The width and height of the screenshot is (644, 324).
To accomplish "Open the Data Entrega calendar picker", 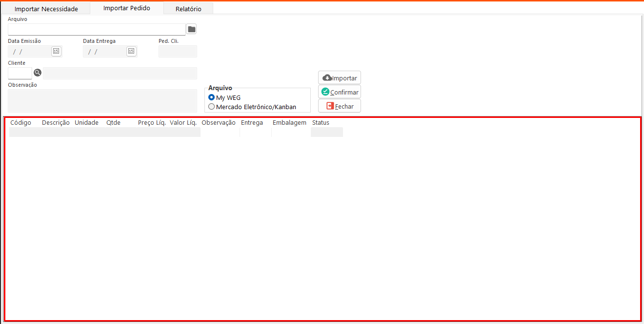I will [131, 51].
